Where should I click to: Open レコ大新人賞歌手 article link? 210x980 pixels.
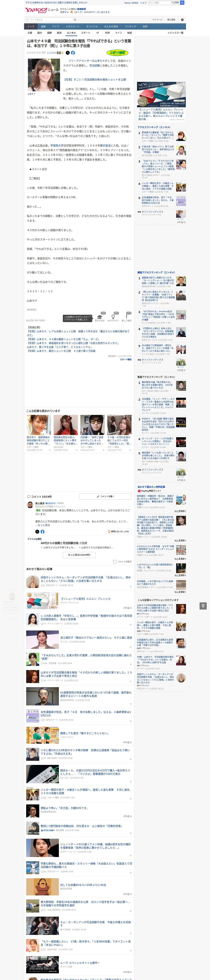(x=86, y=617)
